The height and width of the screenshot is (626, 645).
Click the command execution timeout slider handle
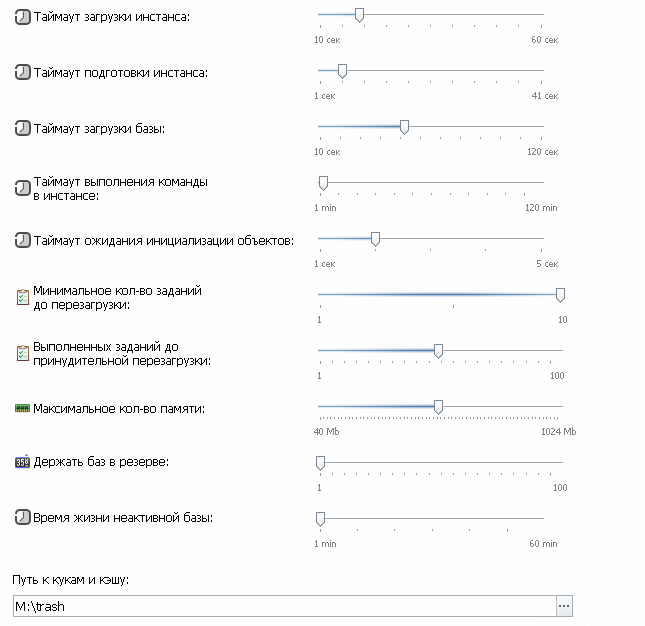323,183
